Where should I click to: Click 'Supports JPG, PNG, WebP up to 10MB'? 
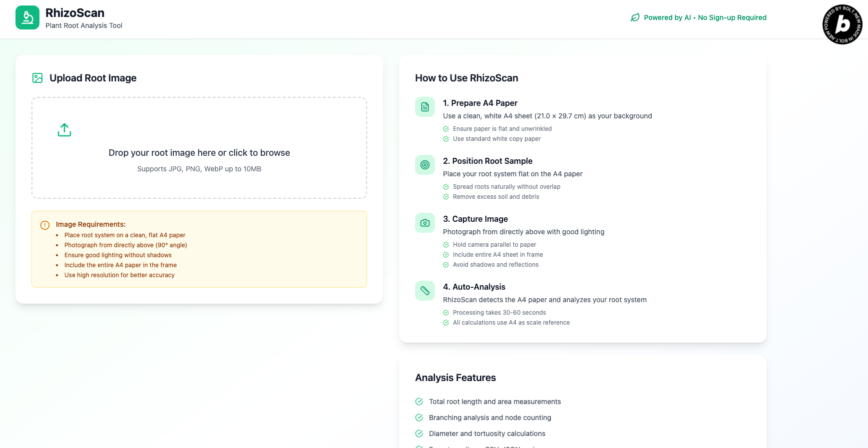(199, 169)
